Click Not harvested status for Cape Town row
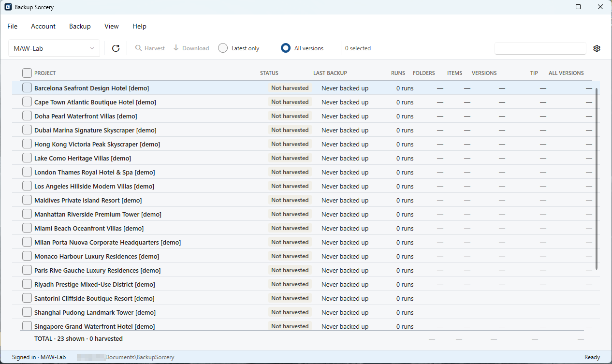Image resolution: width=612 pixels, height=364 pixels. pyautogui.click(x=290, y=102)
